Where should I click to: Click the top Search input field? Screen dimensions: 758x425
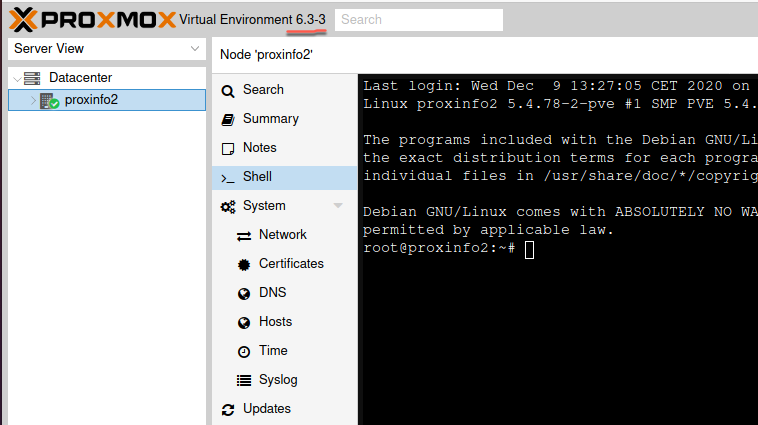pos(419,20)
